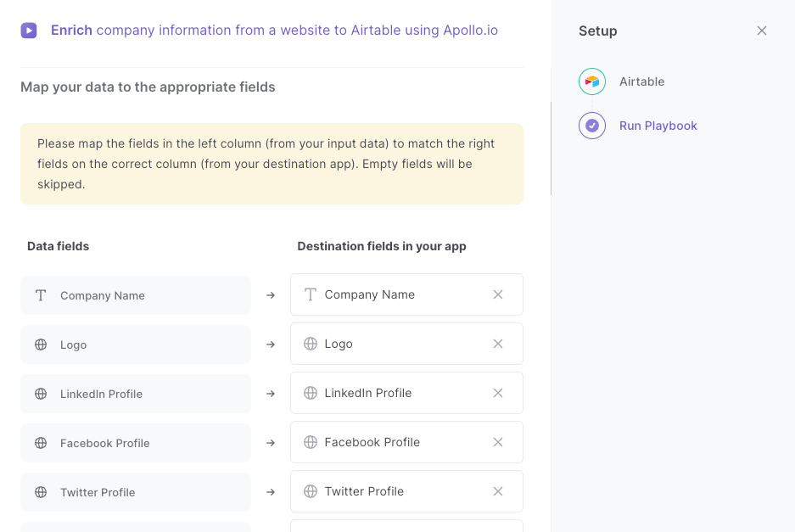Clear the Twitter Profile destination field
The width and height of the screenshot is (795, 532).
pos(498,491)
